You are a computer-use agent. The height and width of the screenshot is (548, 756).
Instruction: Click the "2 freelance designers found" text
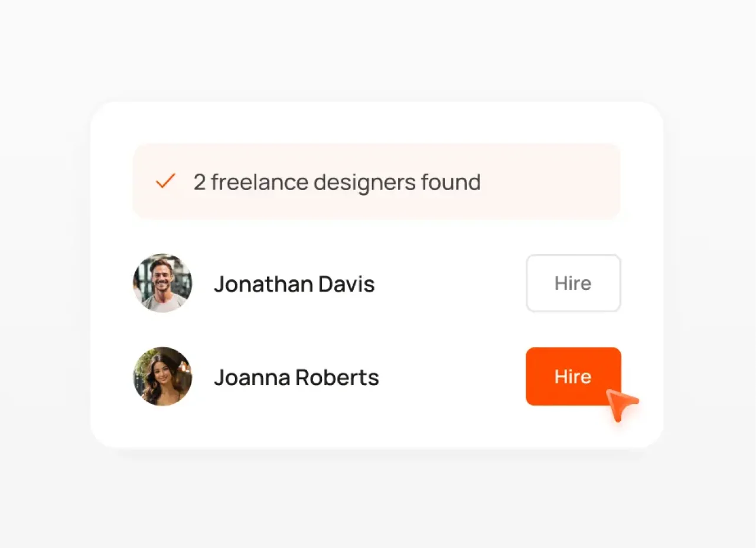coord(337,182)
